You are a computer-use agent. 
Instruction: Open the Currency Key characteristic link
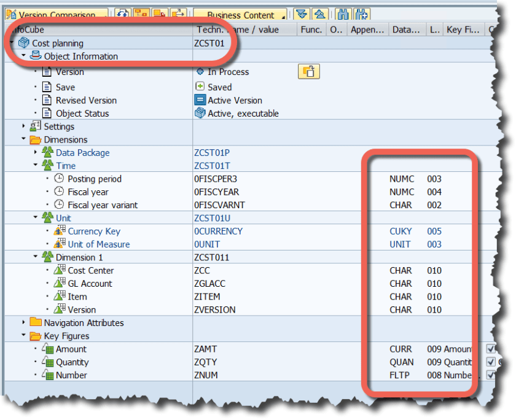pyautogui.click(x=94, y=231)
